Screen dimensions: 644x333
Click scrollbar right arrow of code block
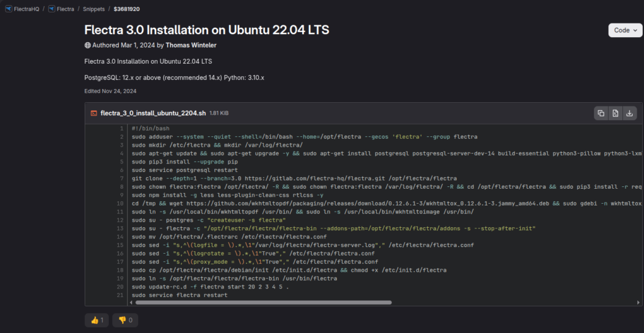[638, 303]
